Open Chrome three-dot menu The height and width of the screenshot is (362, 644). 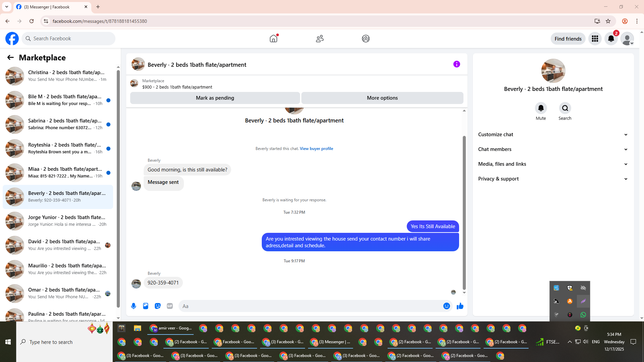pyautogui.click(x=637, y=21)
